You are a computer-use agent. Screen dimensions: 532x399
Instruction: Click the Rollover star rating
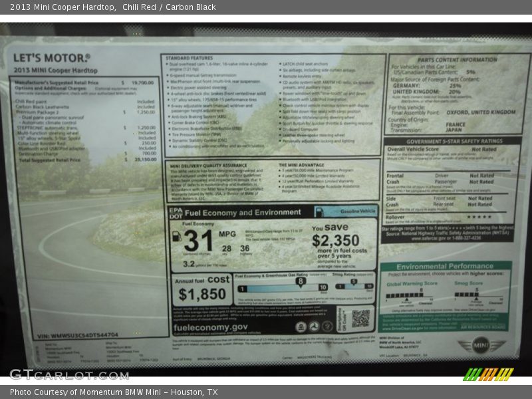tap(479, 216)
